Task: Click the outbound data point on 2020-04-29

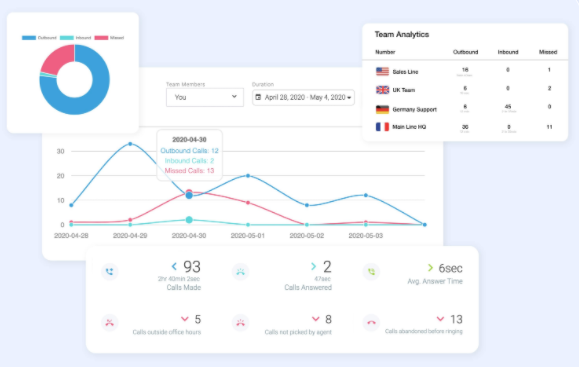Action: click(x=130, y=144)
